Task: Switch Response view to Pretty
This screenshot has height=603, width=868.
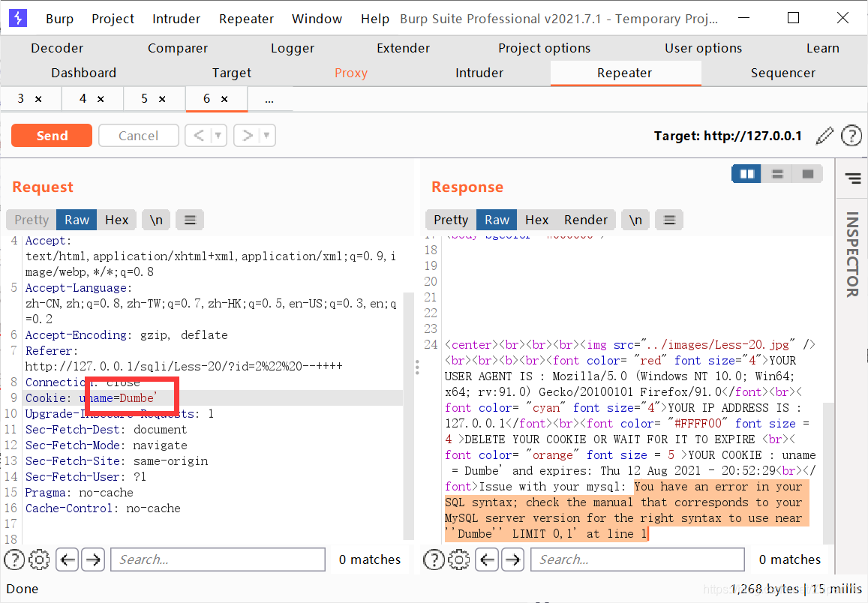Action: (451, 220)
